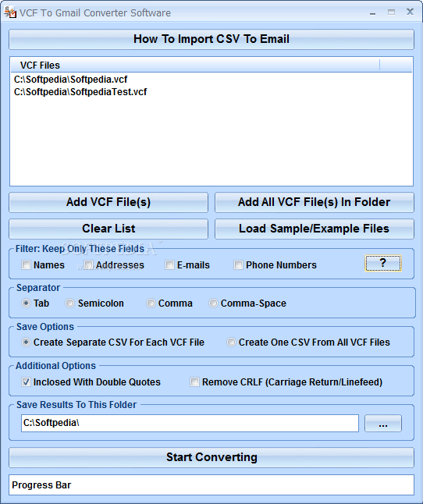Toggle Phone Numbers filter checkbox
Screen dimensions: 423x504
[x=238, y=264]
